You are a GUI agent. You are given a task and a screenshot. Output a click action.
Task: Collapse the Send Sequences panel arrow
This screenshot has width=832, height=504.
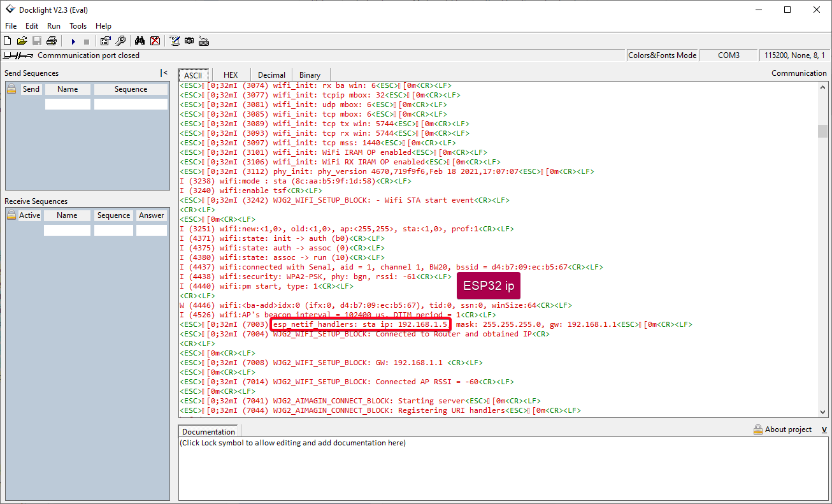(x=164, y=73)
